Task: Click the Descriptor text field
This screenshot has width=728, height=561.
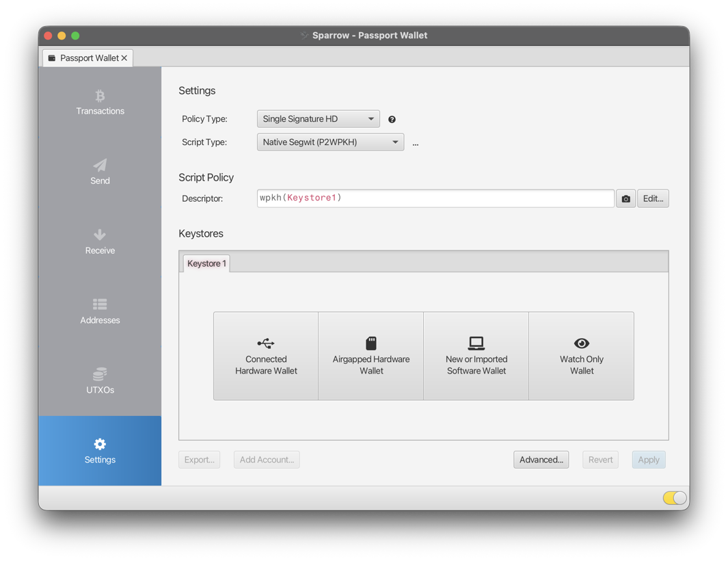Action: tap(435, 198)
